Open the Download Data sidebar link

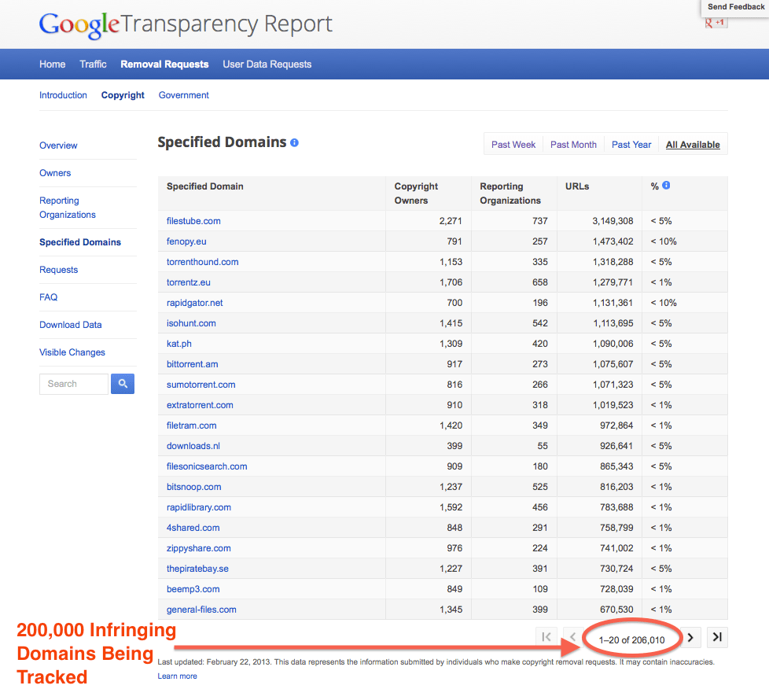[x=71, y=325]
